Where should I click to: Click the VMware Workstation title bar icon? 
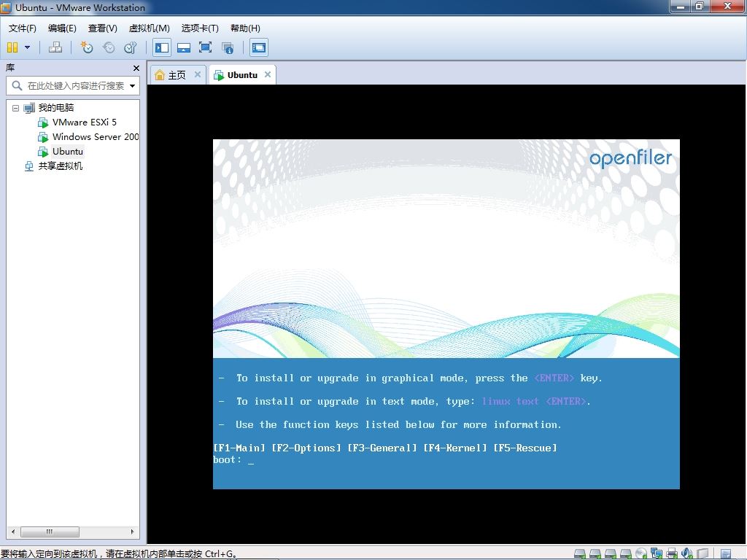6,7
